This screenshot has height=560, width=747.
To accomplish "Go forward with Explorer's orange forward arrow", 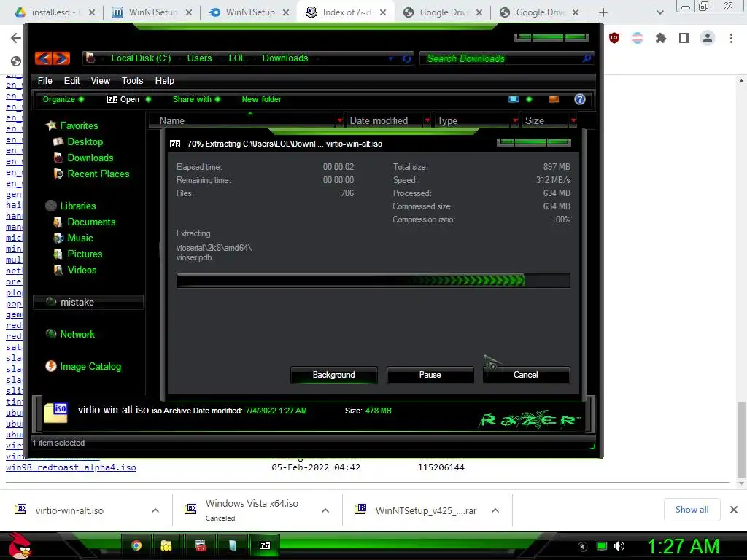I will tap(61, 58).
